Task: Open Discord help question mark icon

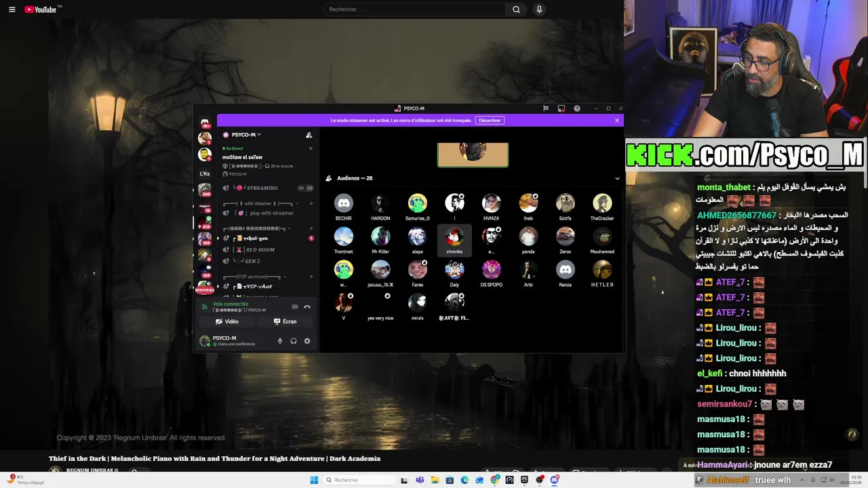Action: (x=577, y=108)
